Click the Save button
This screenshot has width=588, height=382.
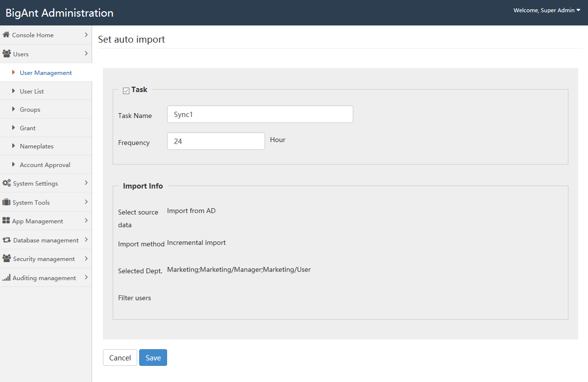[153, 358]
